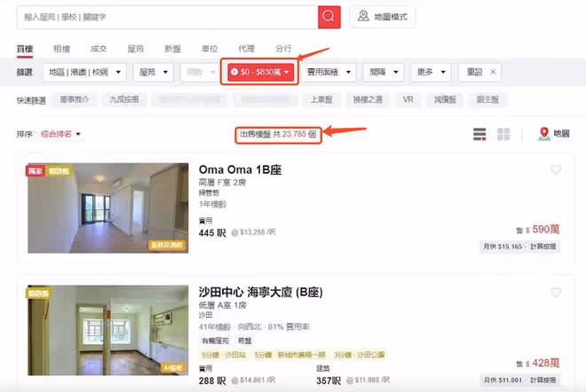
Task: Expand the 實用面積 filter
Action: tap(329, 72)
